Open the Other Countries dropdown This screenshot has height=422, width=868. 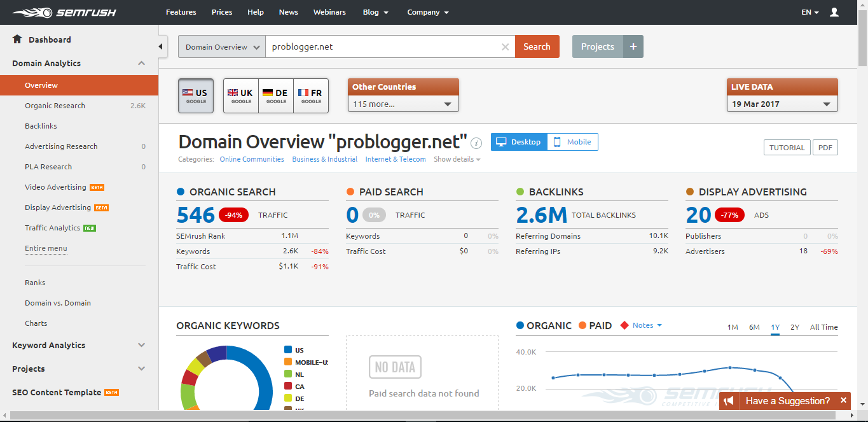[403, 104]
